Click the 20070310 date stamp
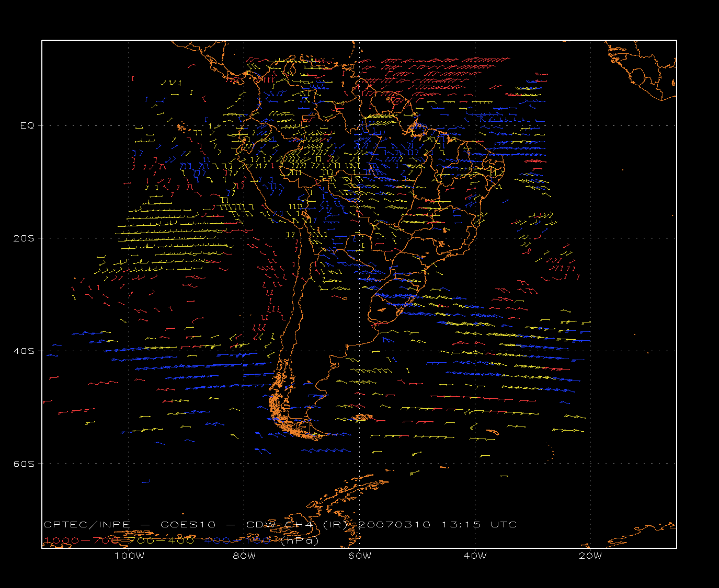The height and width of the screenshot is (588, 719). click(x=394, y=524)
